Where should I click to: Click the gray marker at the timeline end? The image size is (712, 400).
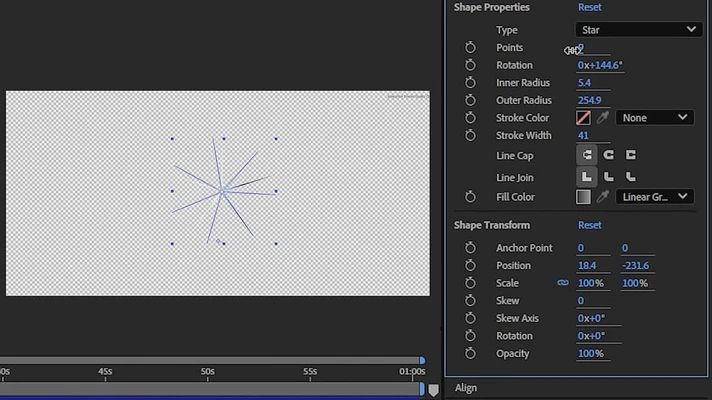point(434,390)
